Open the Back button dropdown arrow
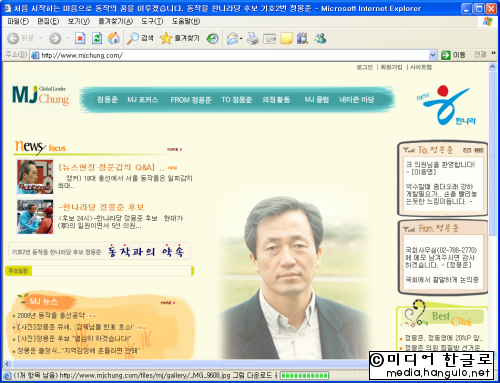 pyautogui.click(x=41, y=38)
